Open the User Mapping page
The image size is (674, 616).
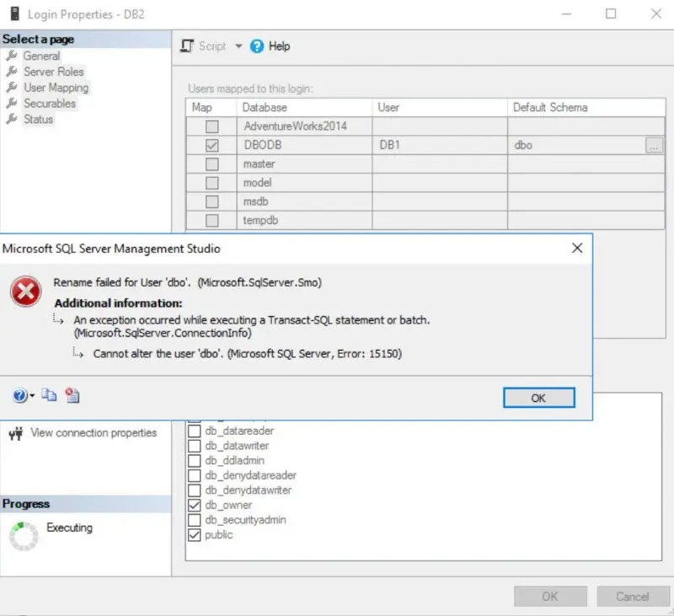[x=56, y=88]
